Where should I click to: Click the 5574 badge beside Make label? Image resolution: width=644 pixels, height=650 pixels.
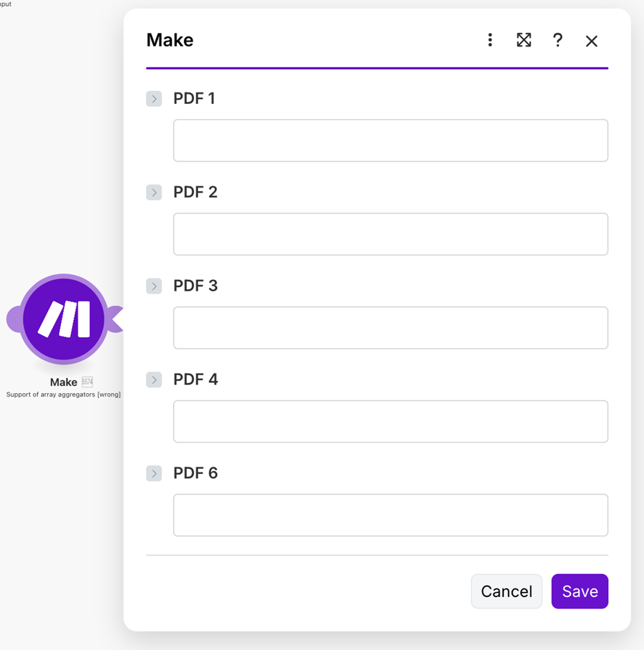click(x=87, y=382)
